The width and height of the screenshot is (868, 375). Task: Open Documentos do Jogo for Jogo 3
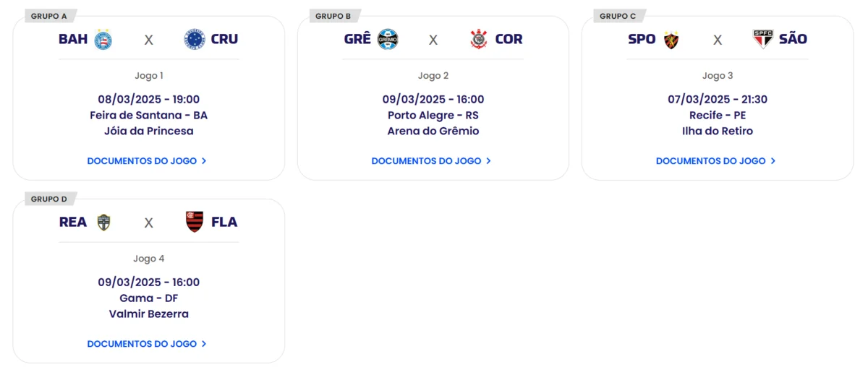716,161
